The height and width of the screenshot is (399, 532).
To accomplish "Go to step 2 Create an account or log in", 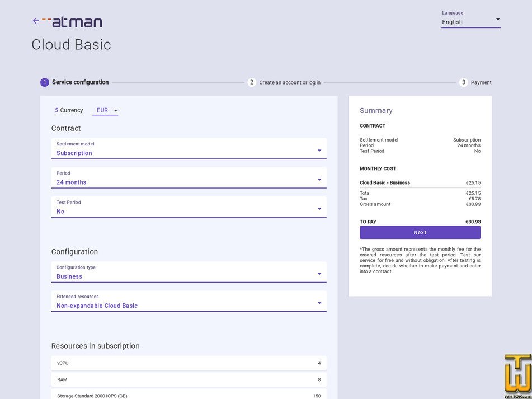I will pyautogui.click(x=284, y=82).
